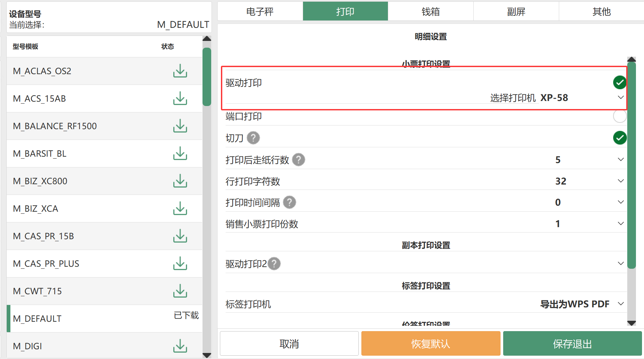The height and width of the screenshot is (359, 644).
Task: Expand the 行打印字符数 dropdown
Action: click(x=621, y=181)
